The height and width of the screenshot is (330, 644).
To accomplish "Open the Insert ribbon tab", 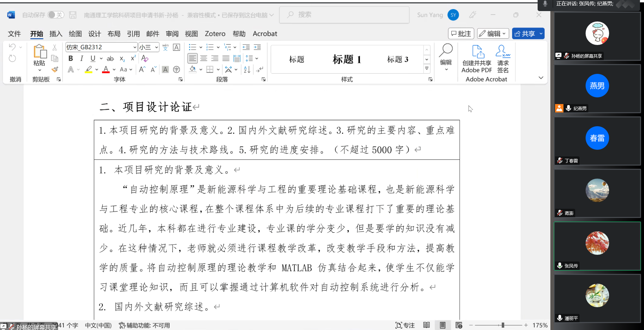I will click(x=56, y=34).
